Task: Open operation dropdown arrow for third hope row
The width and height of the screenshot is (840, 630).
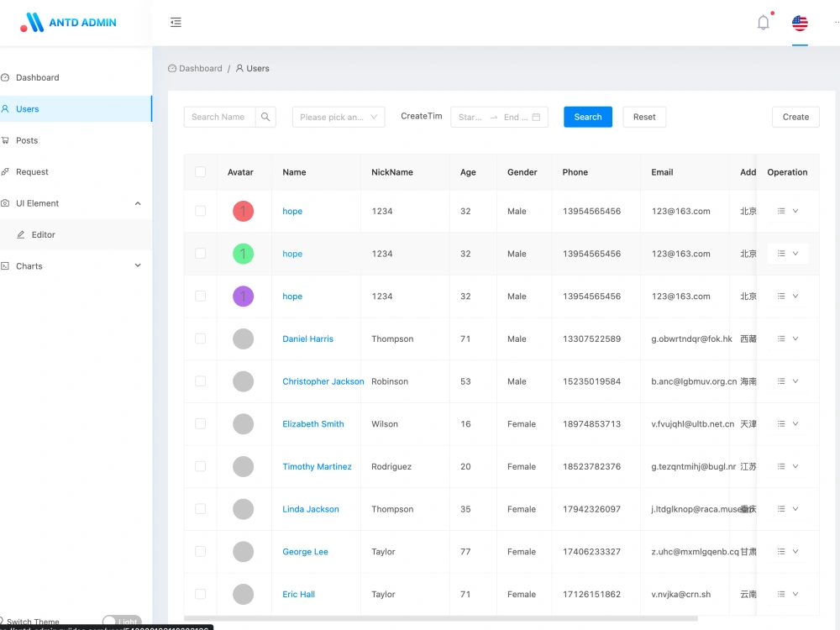Action: tap(795, 297)
